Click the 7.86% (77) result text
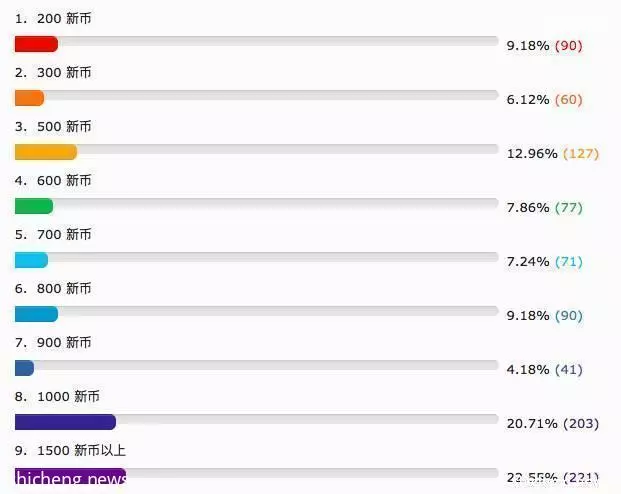Image resolution: width=621 pixels, height=494 pixels. pos(545,208)
